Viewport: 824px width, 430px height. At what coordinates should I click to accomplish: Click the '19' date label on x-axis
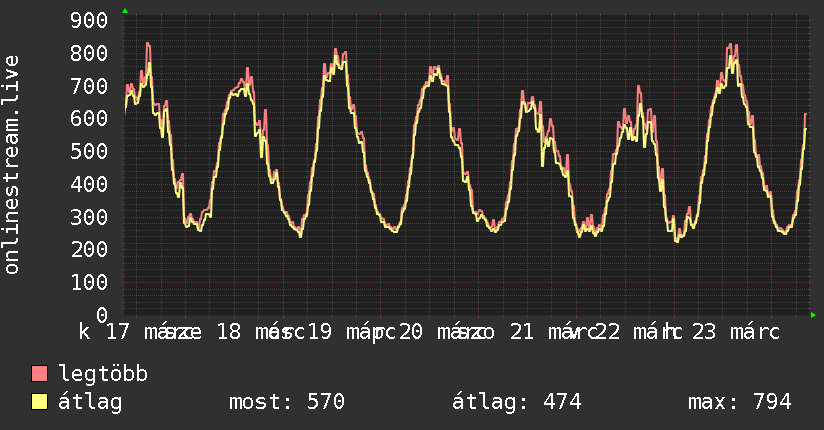(320, 332)
